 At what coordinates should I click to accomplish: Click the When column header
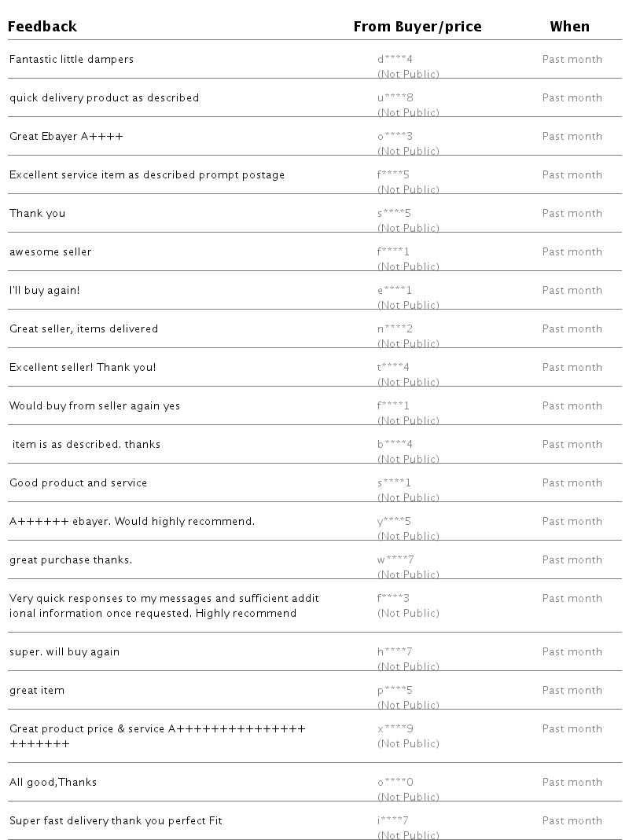coord(569,27)
